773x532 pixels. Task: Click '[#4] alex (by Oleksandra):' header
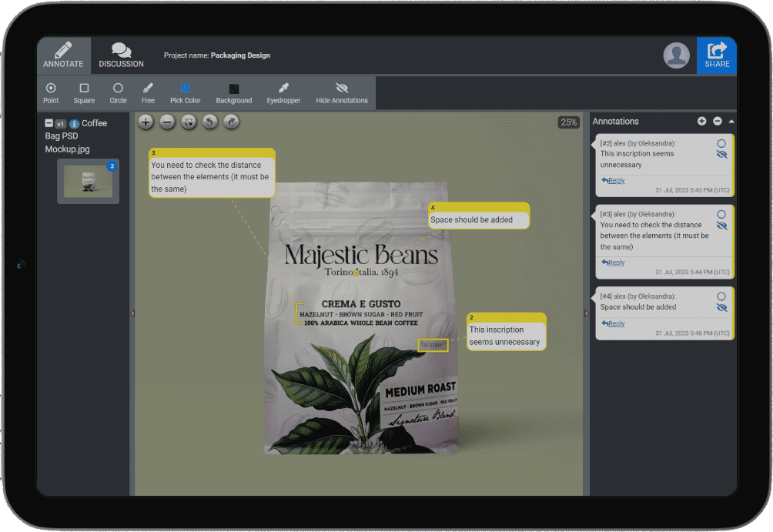637,296
